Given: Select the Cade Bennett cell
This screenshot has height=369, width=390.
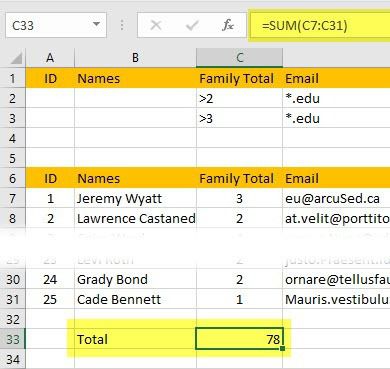Looking at the screenshot, I should click(x=135, y=299).
